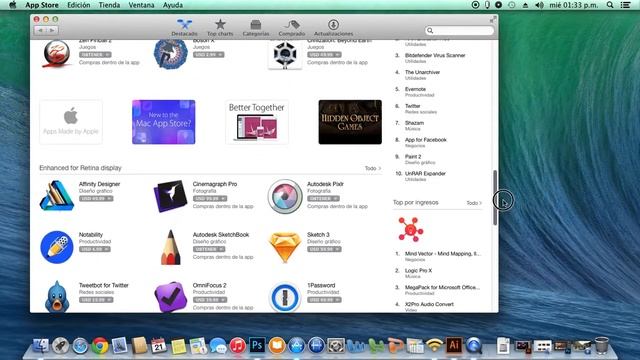The height and width of the screenshot is (360, 640).
Task: Open the Destacado toolbar section
Action: click(x=184, y=27)
